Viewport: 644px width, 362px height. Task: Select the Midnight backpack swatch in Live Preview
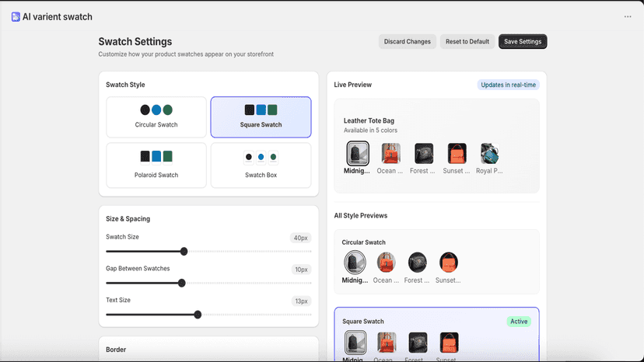pyautogui.click(x=357, y=153)
